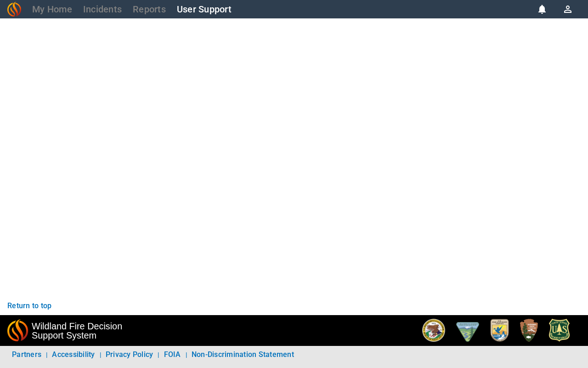Click the Return to top link
The image size is (588, 368).
pyautogui.click(x=29, y=306)
